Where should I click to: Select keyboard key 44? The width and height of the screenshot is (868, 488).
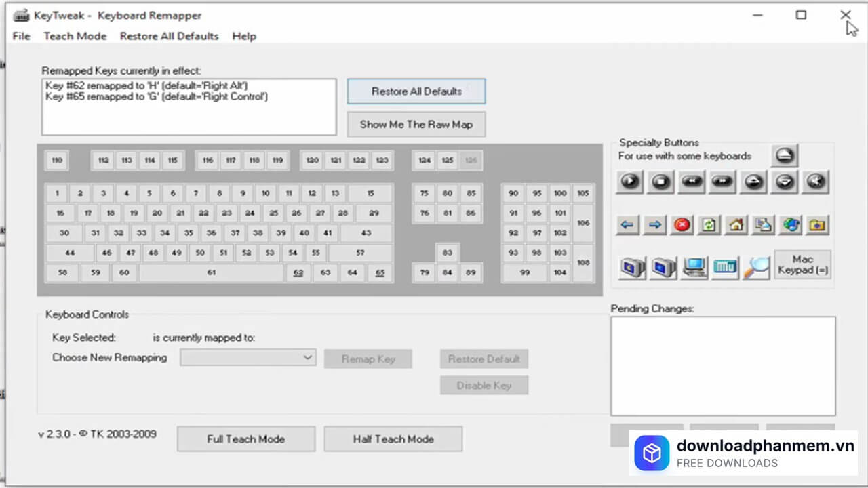(70, 253)
